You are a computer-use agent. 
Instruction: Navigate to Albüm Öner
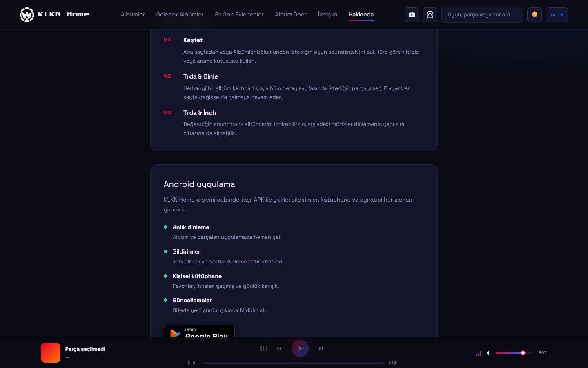click(291, 14)
